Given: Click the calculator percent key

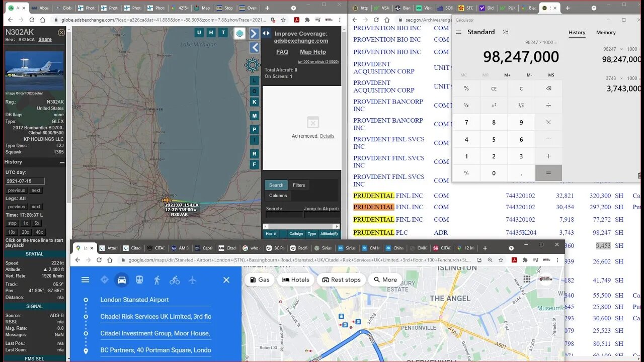Looking at the screenshot, I should (466, 88).
